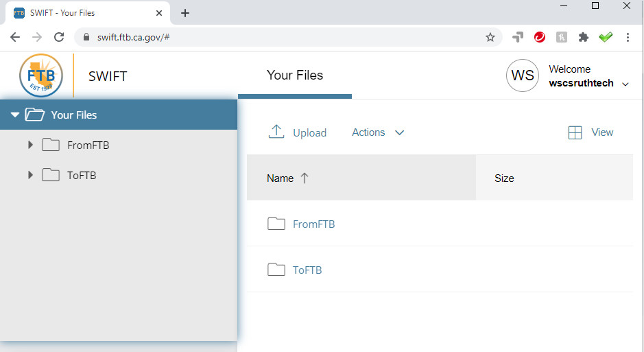This screenshot has height=352, width=644.
Task: Click the address bar with swift.ftb.ca.gov
Action: 287,37
